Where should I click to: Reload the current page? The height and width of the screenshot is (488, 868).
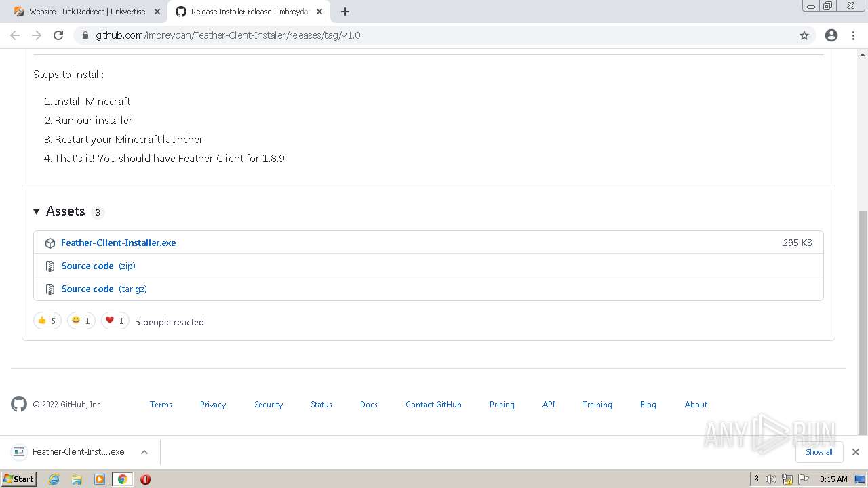pos(58,35)
